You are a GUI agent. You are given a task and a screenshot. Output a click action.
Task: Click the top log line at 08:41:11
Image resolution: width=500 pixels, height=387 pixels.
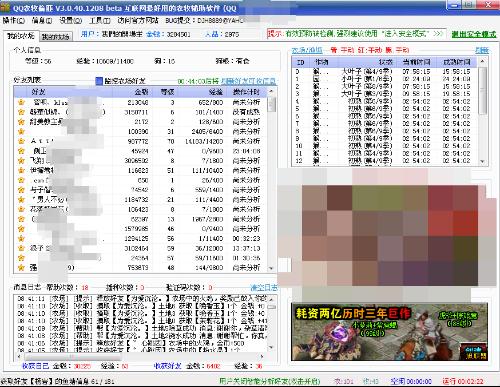point(141,298)
